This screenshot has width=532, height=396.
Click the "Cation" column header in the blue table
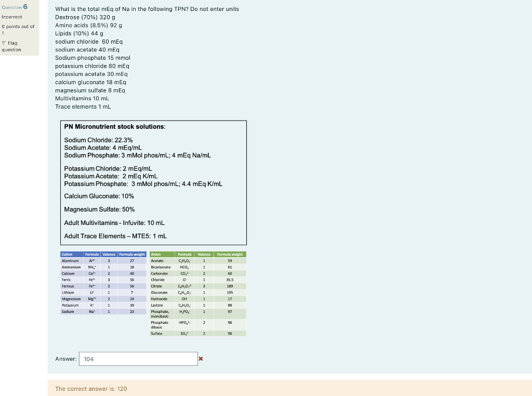[x=72, y=255]
